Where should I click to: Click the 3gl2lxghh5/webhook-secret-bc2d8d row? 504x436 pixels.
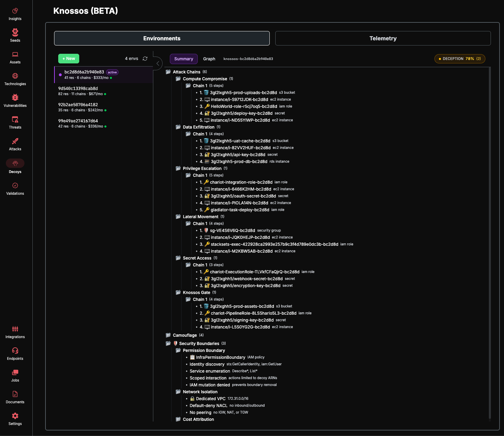coord(247,278)
